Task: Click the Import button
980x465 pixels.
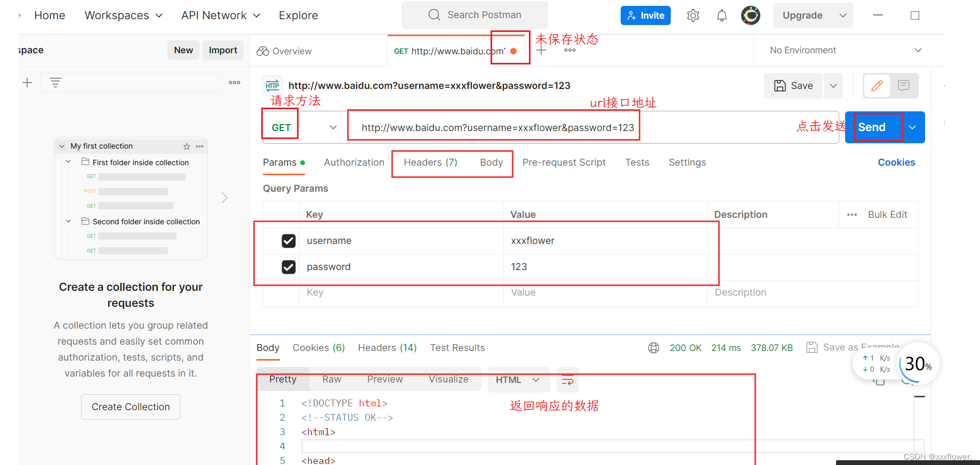Action: pyautogui.click(x=223, y=50)
